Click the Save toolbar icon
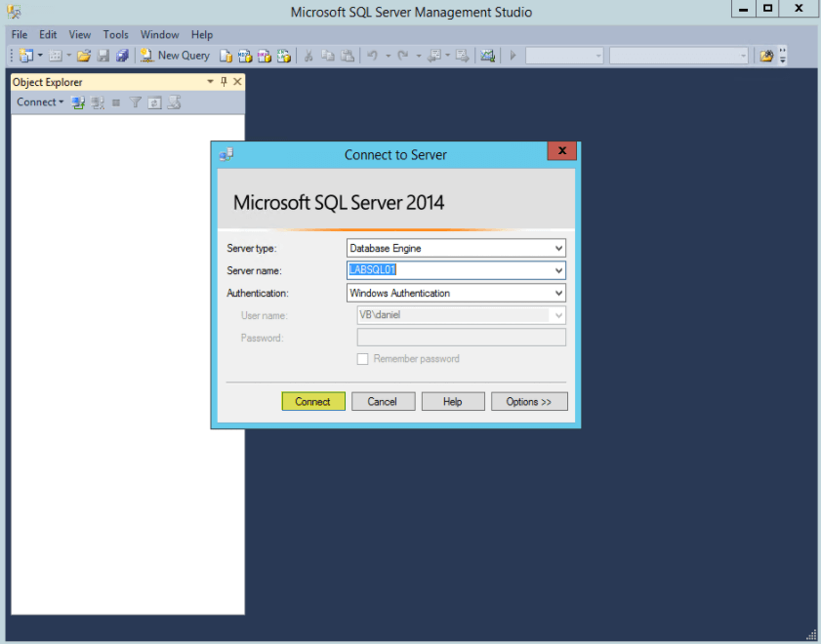Viewport: 821px width, 644px height. (101, 56)
